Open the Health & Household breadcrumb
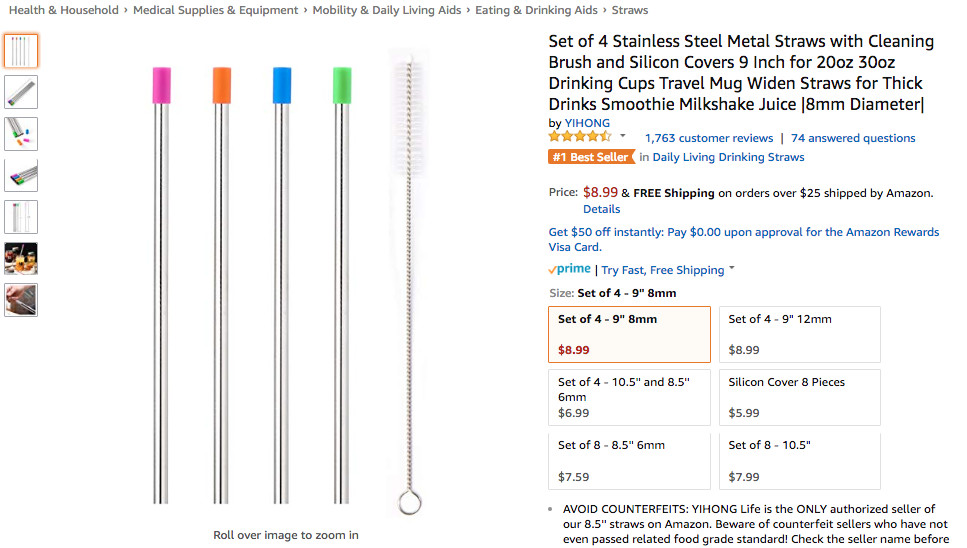Screen dimensions: 967x548 click(63, 10)
